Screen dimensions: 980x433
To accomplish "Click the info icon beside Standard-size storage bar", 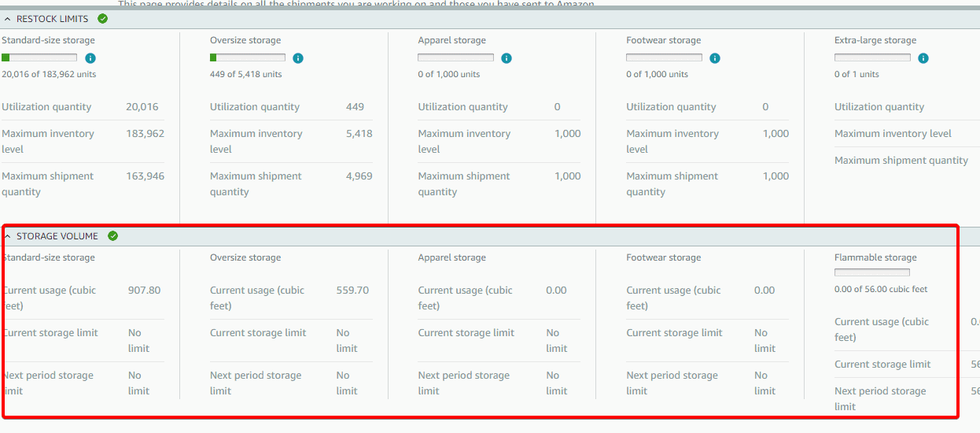I will click(90, 58).
